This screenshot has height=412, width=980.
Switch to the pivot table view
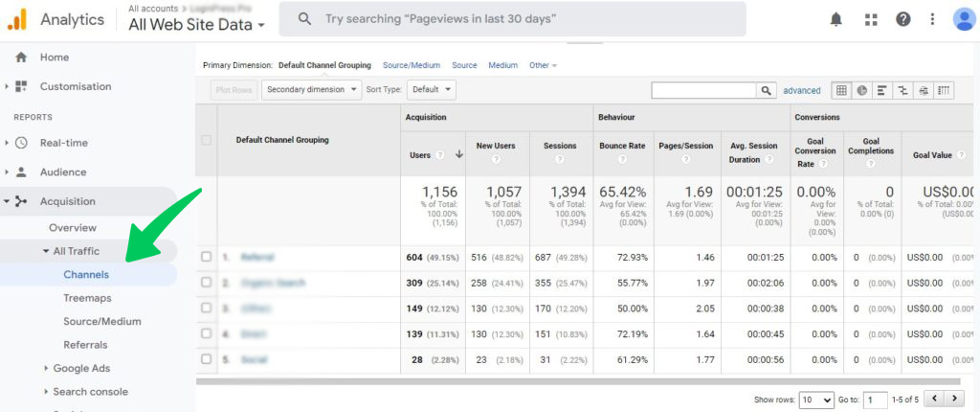click(944, 90)
